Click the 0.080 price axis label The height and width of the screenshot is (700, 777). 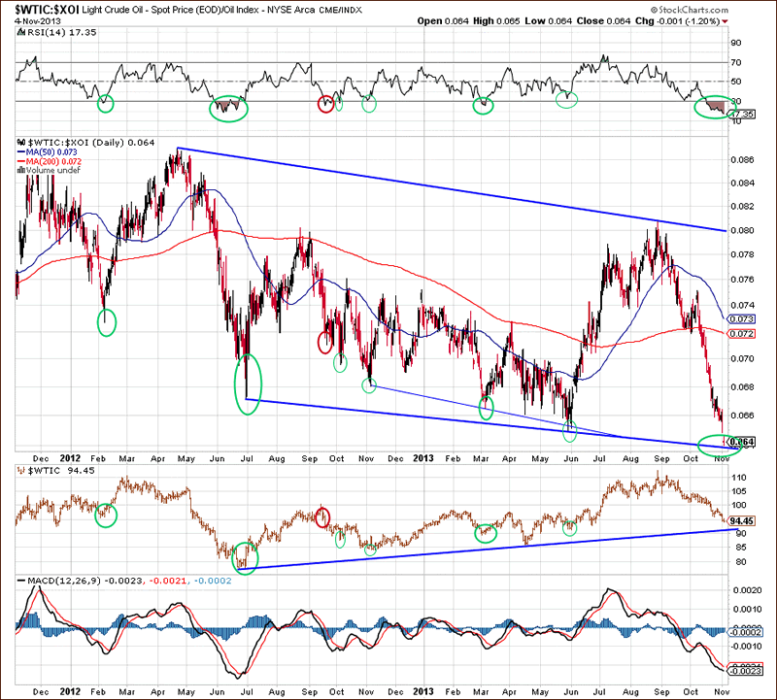[x=742, y=230]
